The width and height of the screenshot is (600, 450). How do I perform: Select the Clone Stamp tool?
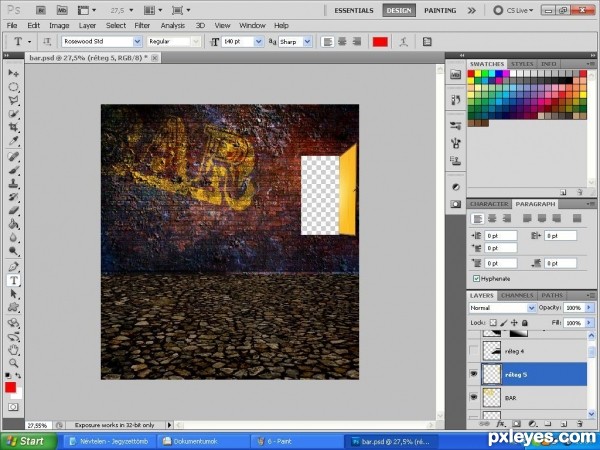(13, 184)
